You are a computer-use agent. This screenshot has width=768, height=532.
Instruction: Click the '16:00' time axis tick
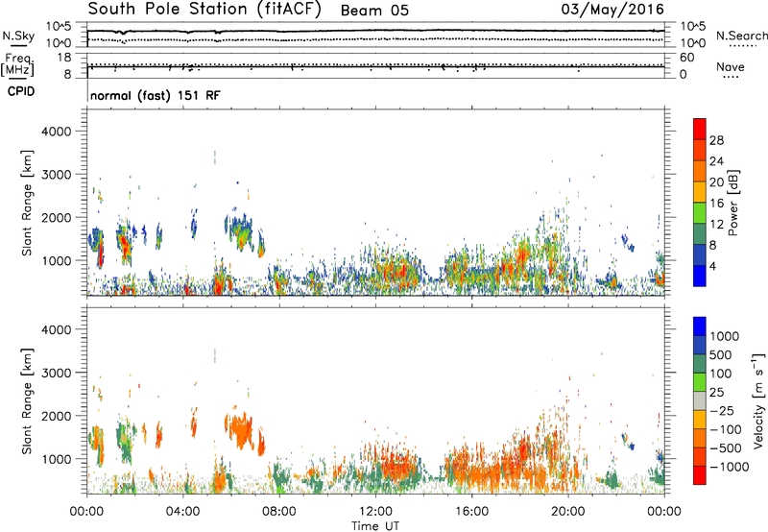coord(472,512)
